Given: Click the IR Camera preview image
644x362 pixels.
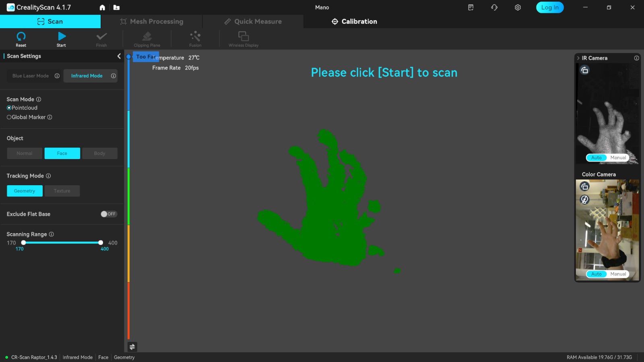Looking at the screenshot, I should pos(607,114).
